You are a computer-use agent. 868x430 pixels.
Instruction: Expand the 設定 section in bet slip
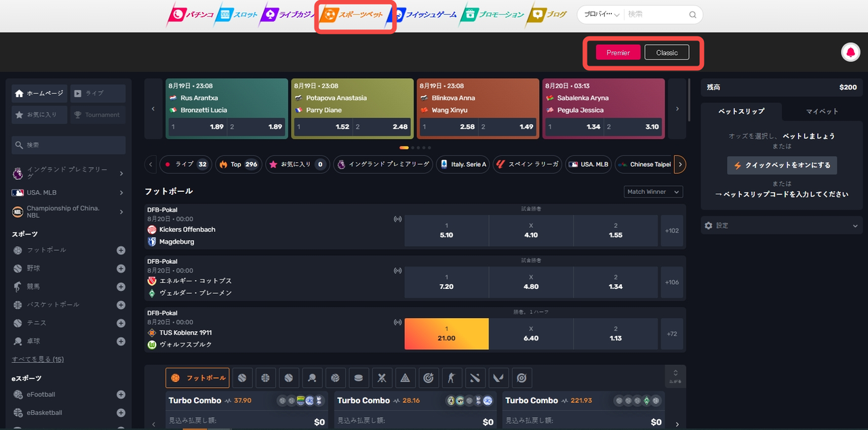[x=781, y=225]
